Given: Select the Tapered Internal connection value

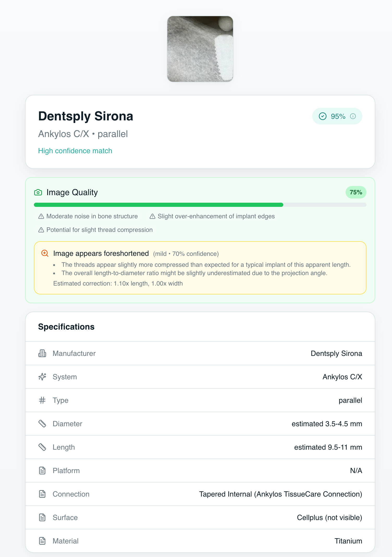Looking at the screenshot, I should pyautogui.click(x=280, y=494).
